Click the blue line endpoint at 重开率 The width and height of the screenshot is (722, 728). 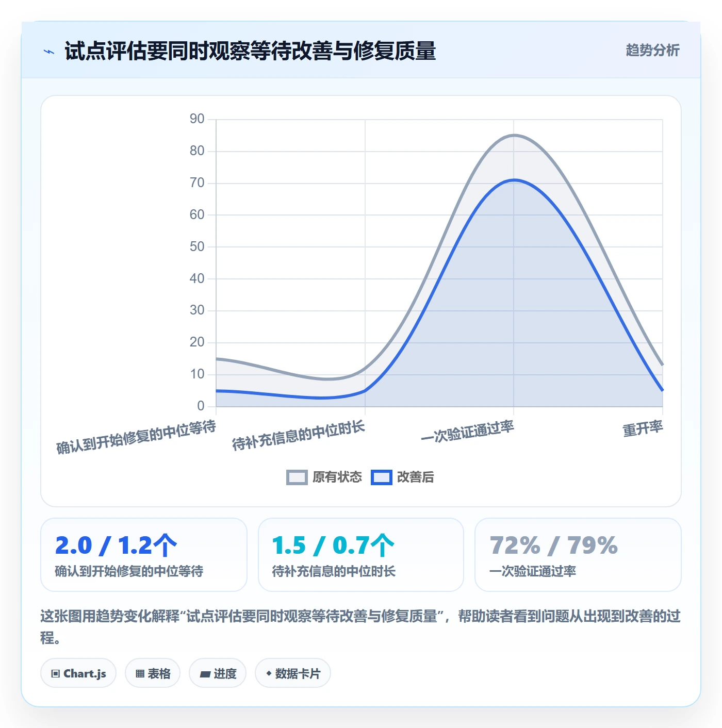662,390
